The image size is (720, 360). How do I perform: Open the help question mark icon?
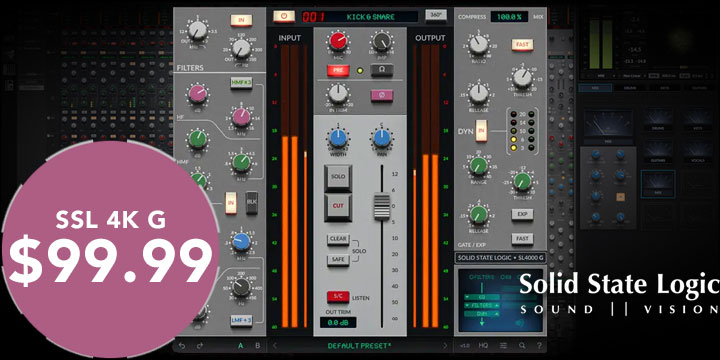[x=539, y=346]
